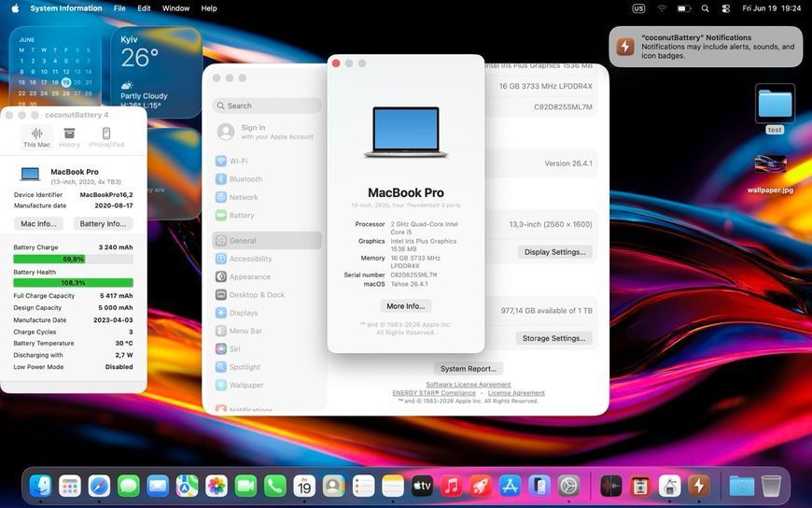Open System Settings from the Dock
Image resolution: width=812 pixels, height=508 pixels.
point(568,487)
